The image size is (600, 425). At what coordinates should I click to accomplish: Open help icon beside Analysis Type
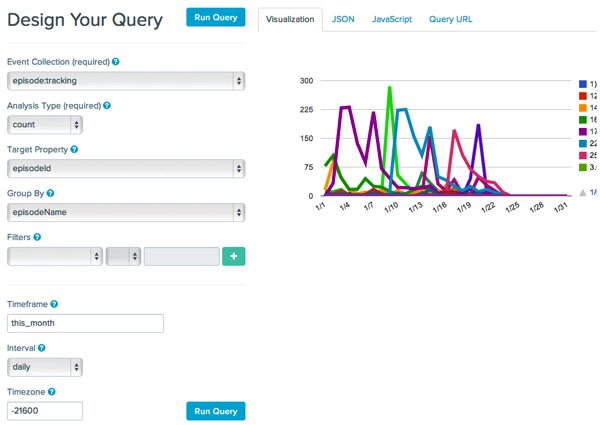107,106
